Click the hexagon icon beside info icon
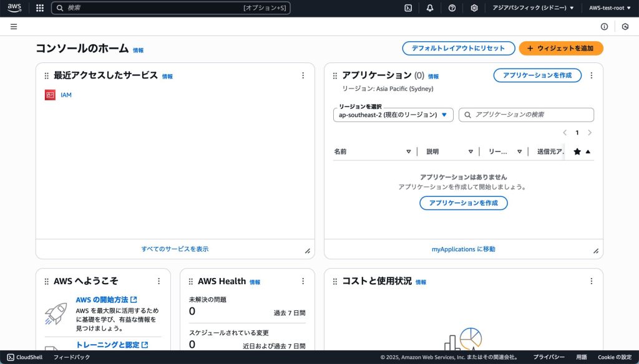This screenshot has width=639, height=364. point(625,26)
